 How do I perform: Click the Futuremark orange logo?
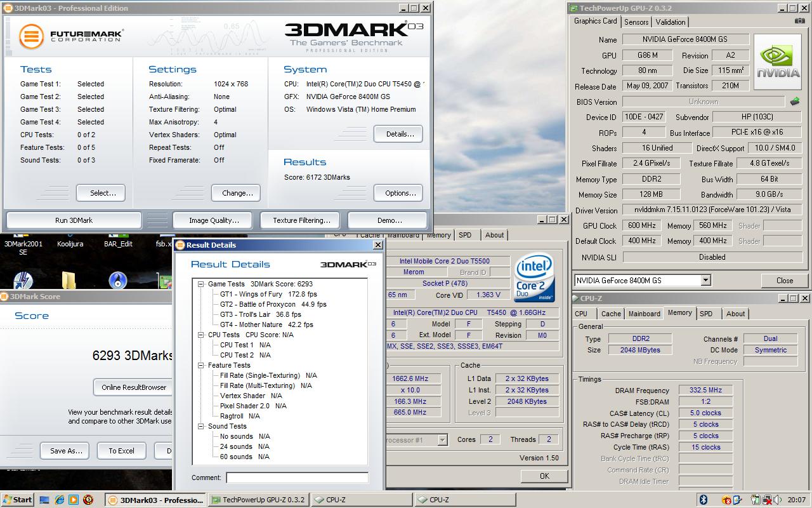(x=30, y=36)
